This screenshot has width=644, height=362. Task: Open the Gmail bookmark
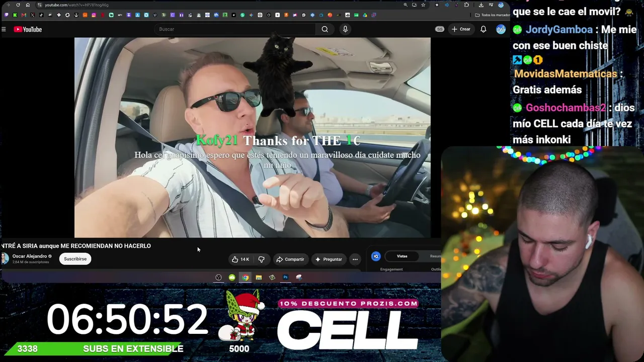click(x=24, y=15)
